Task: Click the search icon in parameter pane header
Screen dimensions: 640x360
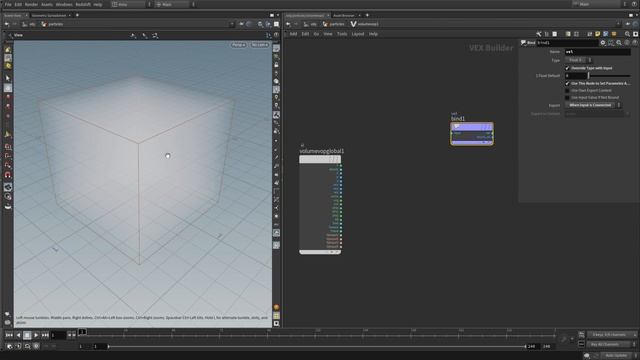Action: coord(619,43)
